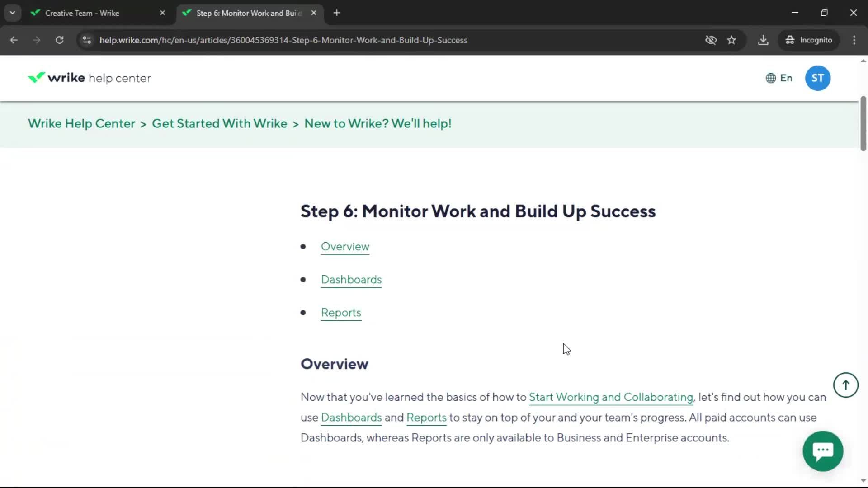
Task: Open the En language selector
Action: coord(779,78)
